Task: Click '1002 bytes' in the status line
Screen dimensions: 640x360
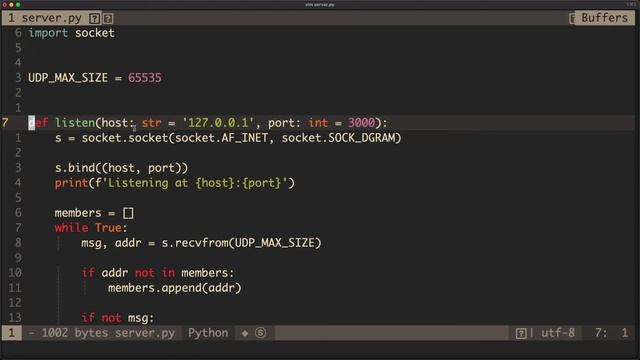Action: (75, 333)
